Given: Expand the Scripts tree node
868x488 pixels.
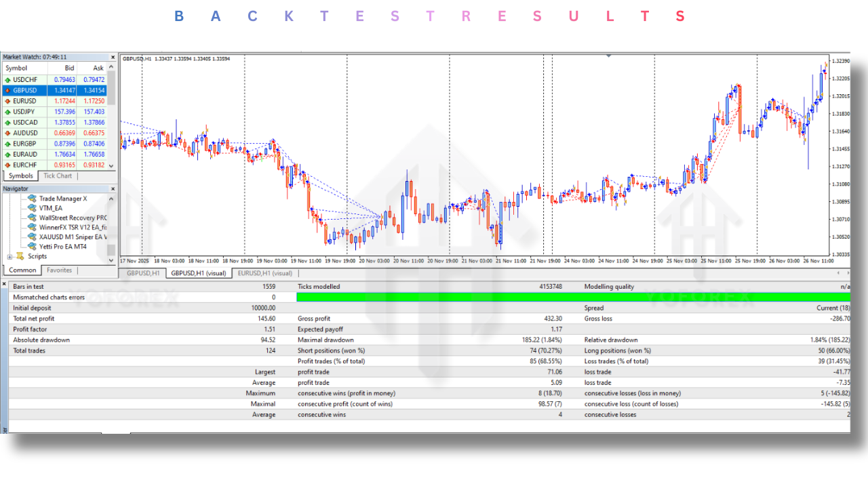Looking at the screenshot, I should pos(9,256).
